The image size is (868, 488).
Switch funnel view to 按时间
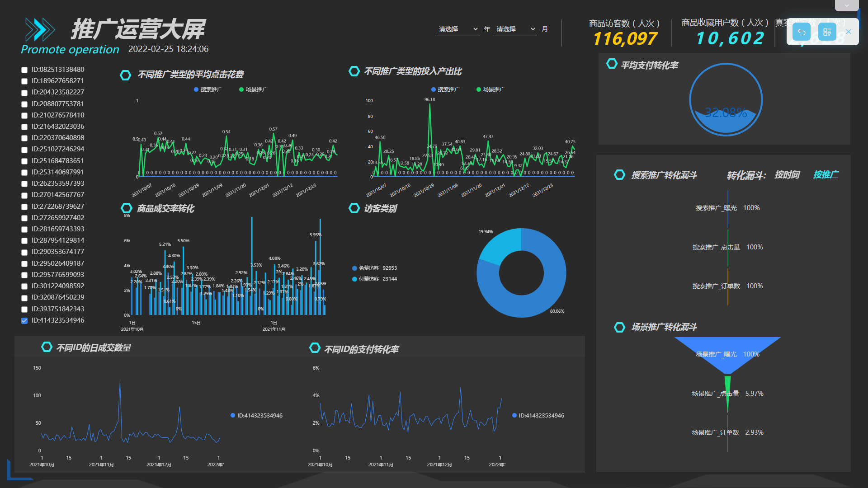787,175
